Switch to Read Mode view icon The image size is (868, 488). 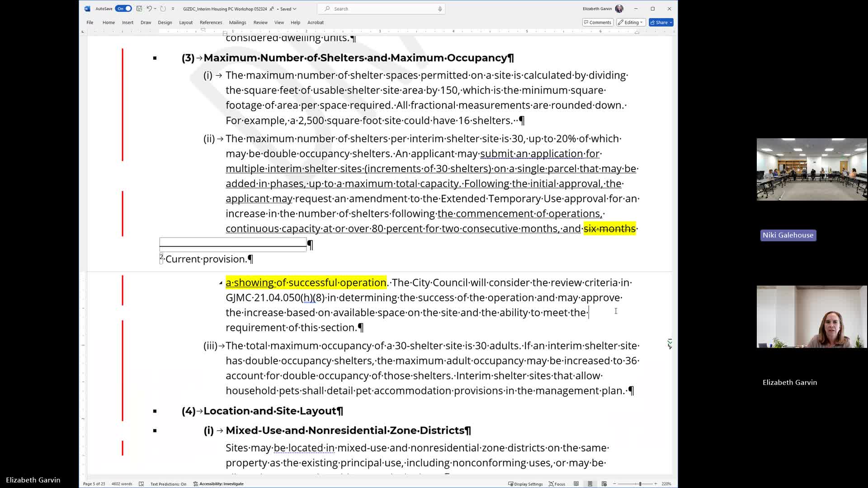coord(576,484)
